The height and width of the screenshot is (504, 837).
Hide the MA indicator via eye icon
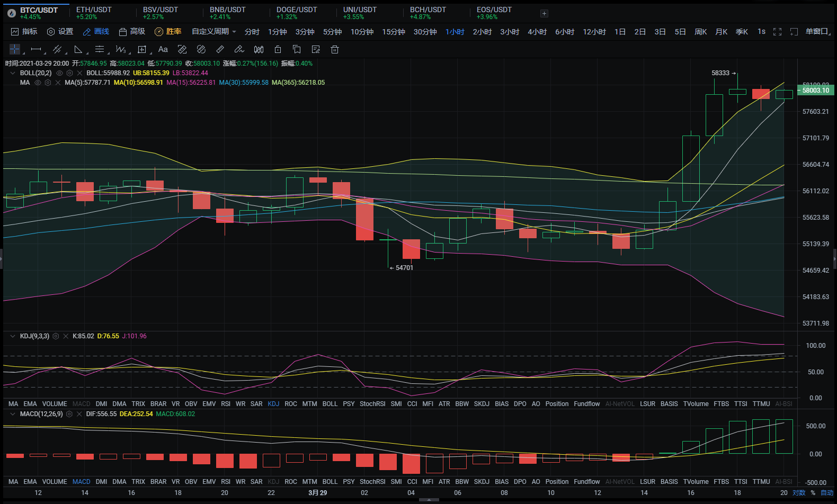(38, 83)
